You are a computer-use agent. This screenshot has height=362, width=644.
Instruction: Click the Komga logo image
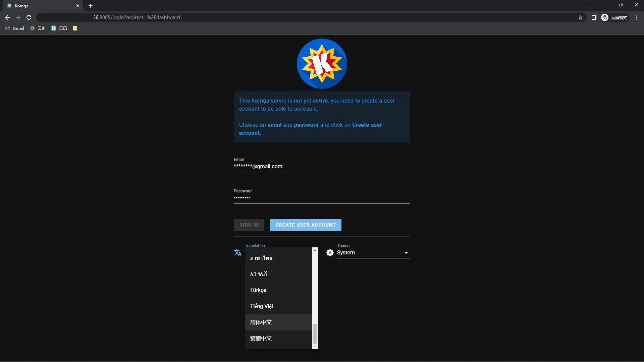pyautogui.click(x=322, y=64)
